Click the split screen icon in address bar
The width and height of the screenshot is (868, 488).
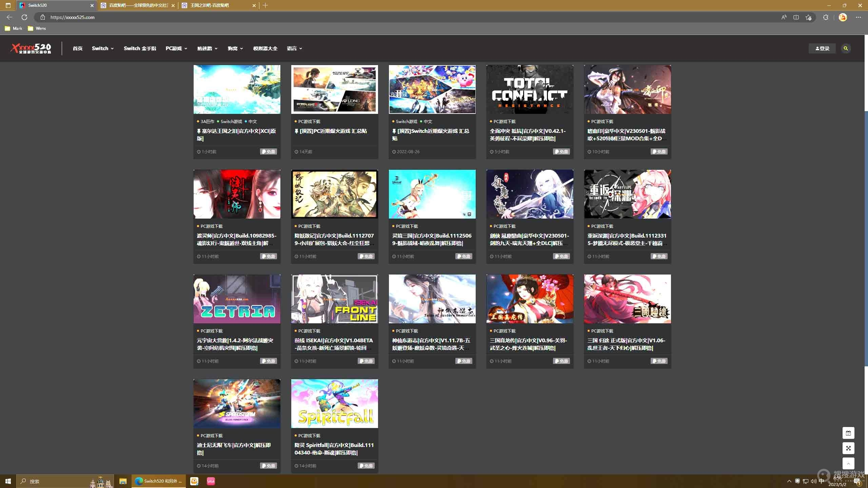click(796, 17)
